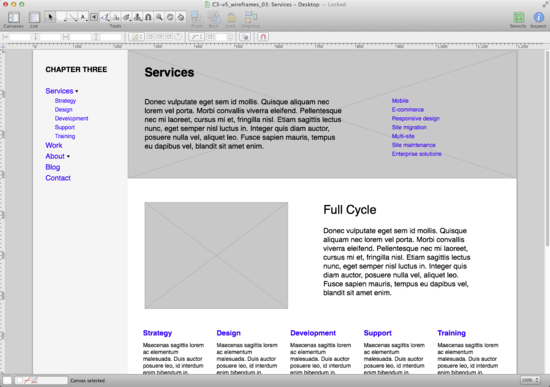550x387 pixels.
Task: Pick the Text tool
Action: click(83, 17)
